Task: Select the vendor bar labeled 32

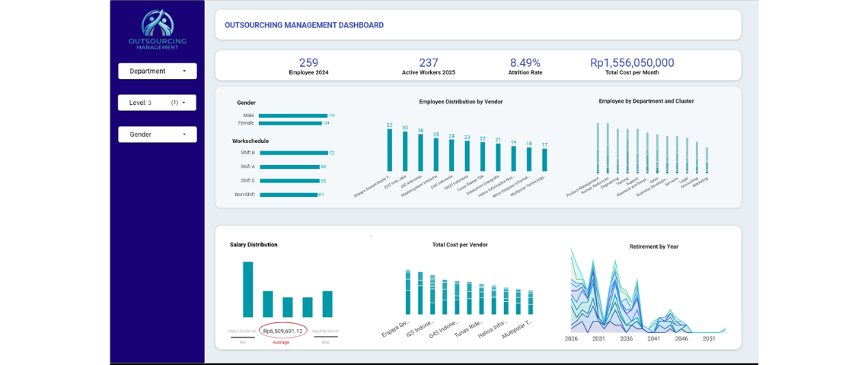Action: coord(390,150)
